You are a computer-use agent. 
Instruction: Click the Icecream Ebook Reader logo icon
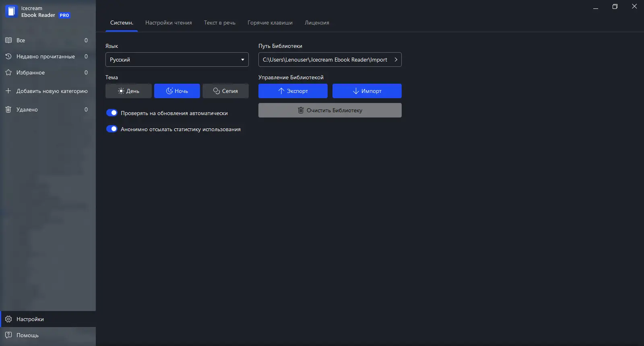point(11,11)
